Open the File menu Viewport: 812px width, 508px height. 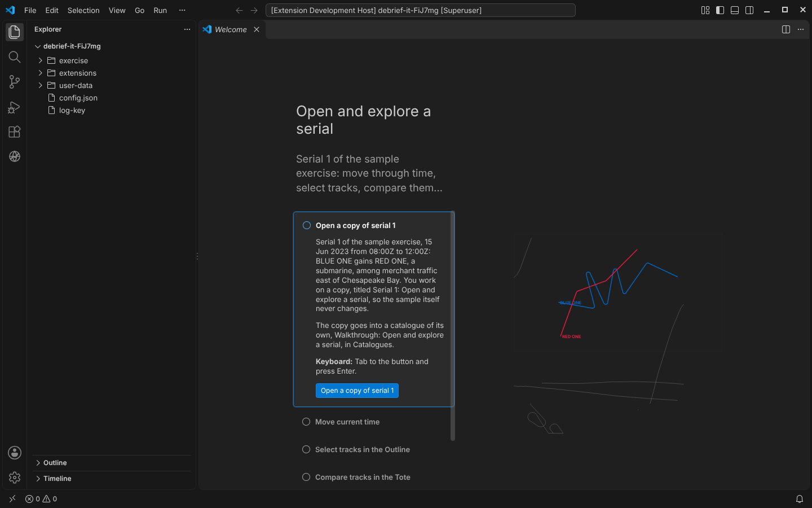coord(30,10)
